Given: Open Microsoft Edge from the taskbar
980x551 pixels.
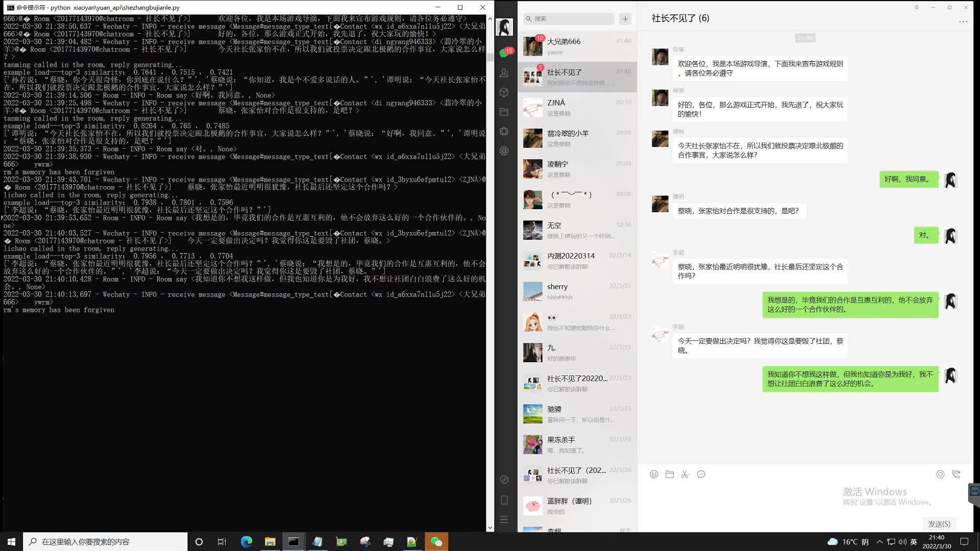Looking at the screenshot, I should pyautogui.click(x=246, y=542).
